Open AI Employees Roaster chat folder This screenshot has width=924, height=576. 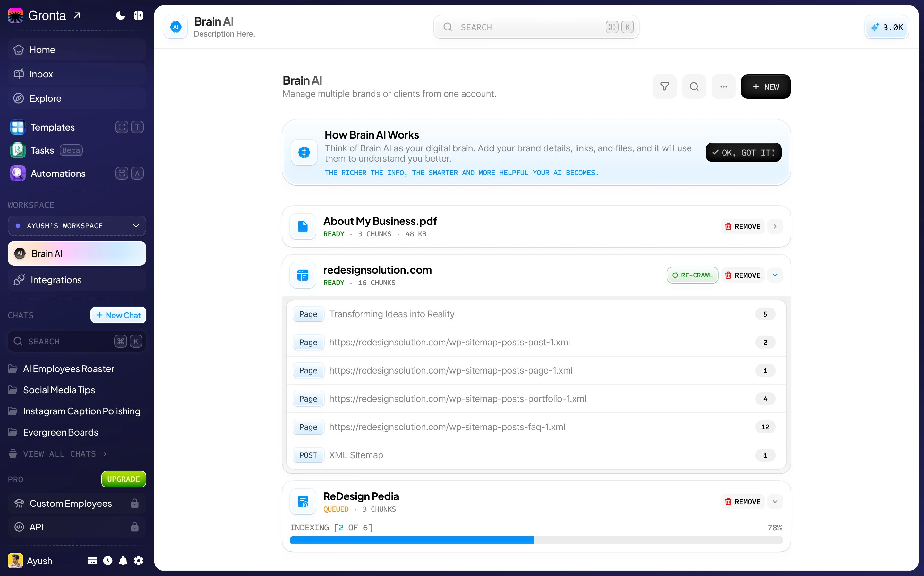[69, 368]
